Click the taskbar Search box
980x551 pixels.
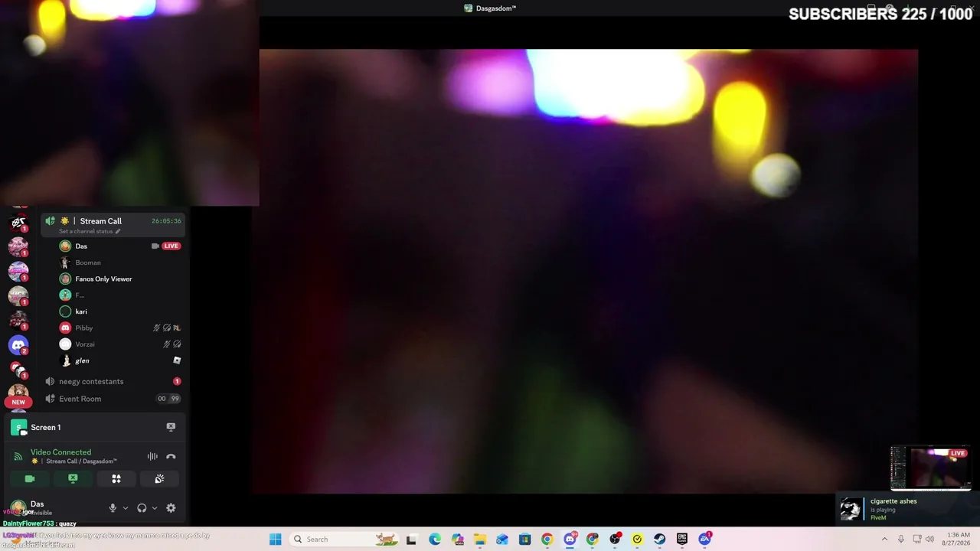tap(345, 539)
